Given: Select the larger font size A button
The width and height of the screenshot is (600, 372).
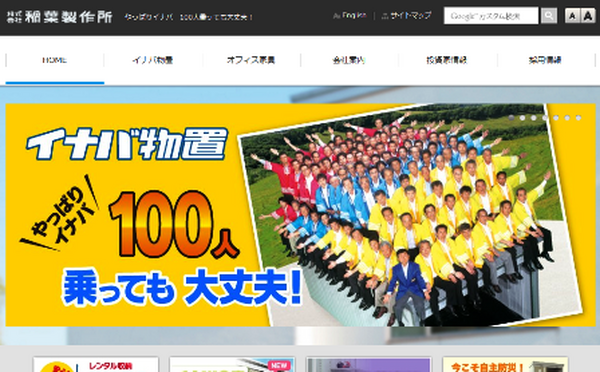Looking at the screenshot, I should tap(588, 16).
